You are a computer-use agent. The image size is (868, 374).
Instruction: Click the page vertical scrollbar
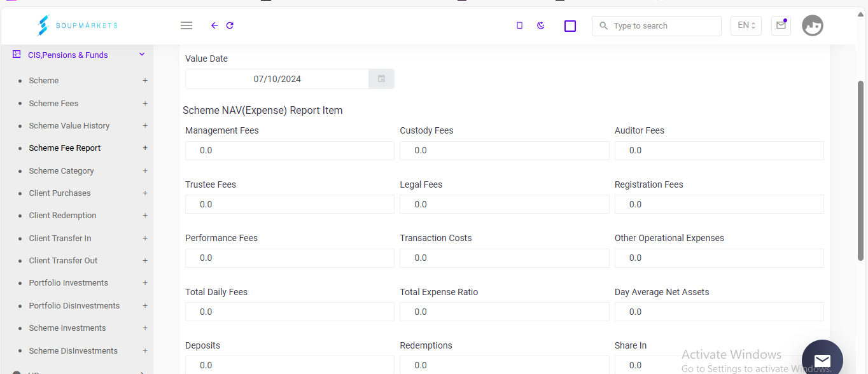tap(861, 170)
